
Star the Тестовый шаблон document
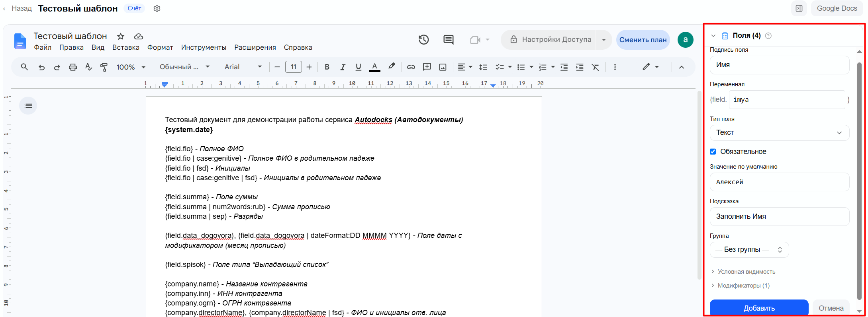[121, 36]
